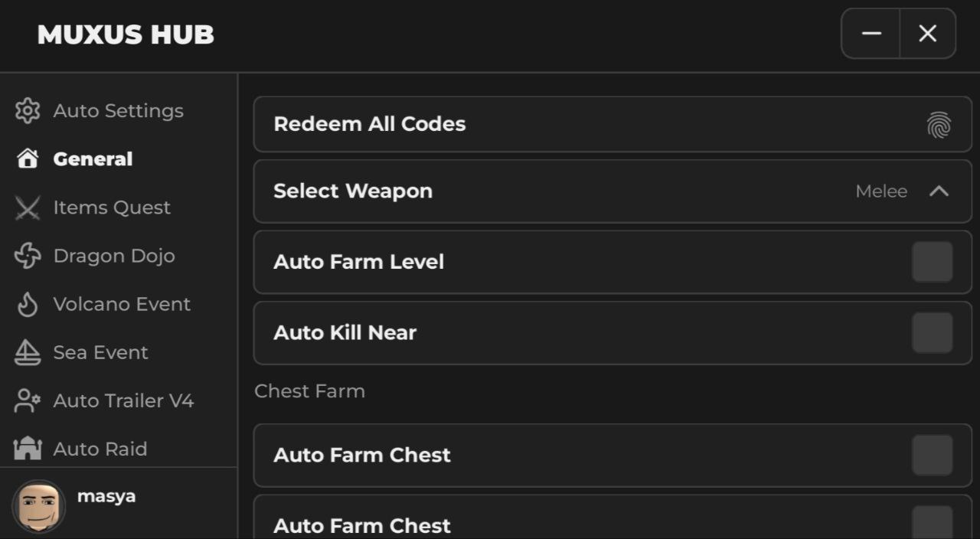Click the Auto Trailer V4 person icon
980x539 pixels.
28,400
